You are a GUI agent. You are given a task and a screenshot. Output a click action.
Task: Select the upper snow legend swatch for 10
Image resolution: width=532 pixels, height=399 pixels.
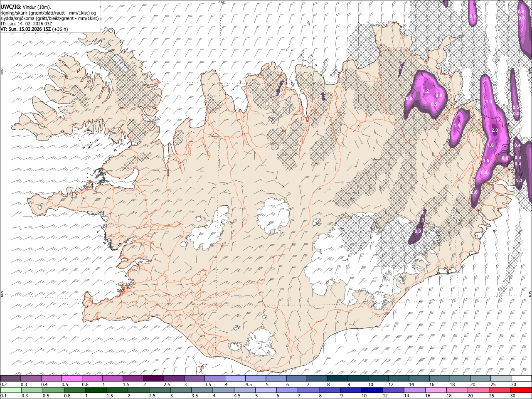378,378
